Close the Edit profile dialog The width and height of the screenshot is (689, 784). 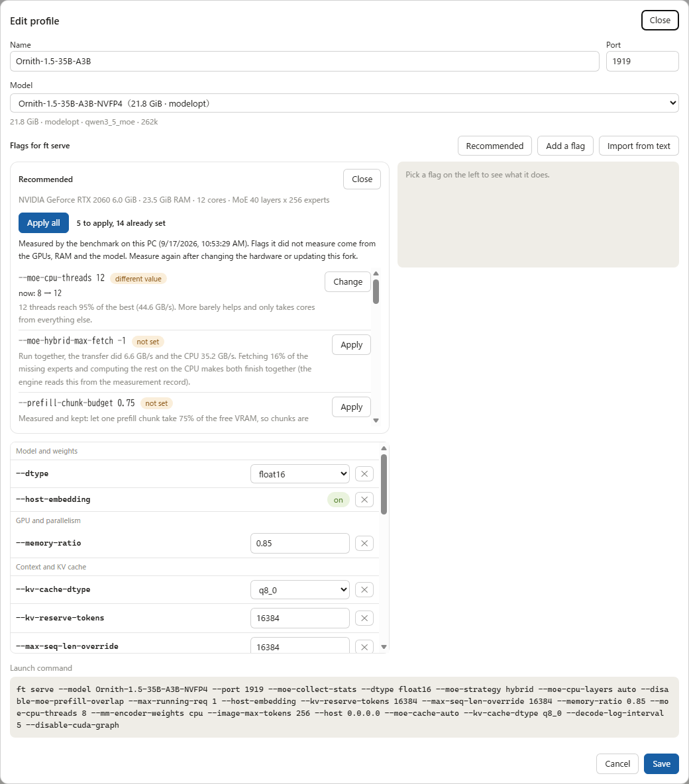(660, 20)
